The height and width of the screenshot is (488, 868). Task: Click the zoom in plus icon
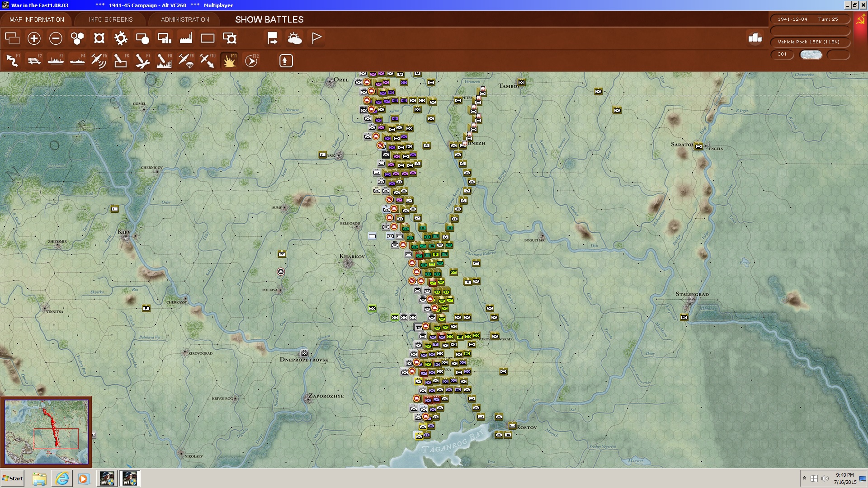point(34,38)
